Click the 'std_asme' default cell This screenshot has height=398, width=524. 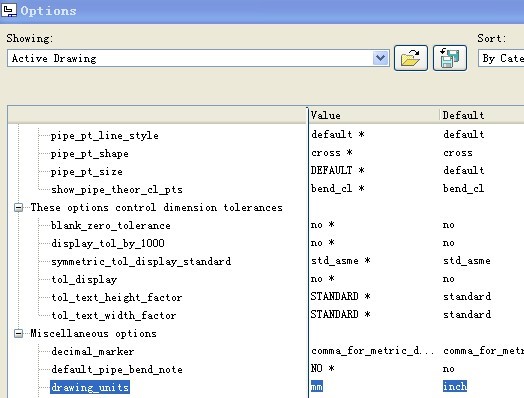pos(467,261)
